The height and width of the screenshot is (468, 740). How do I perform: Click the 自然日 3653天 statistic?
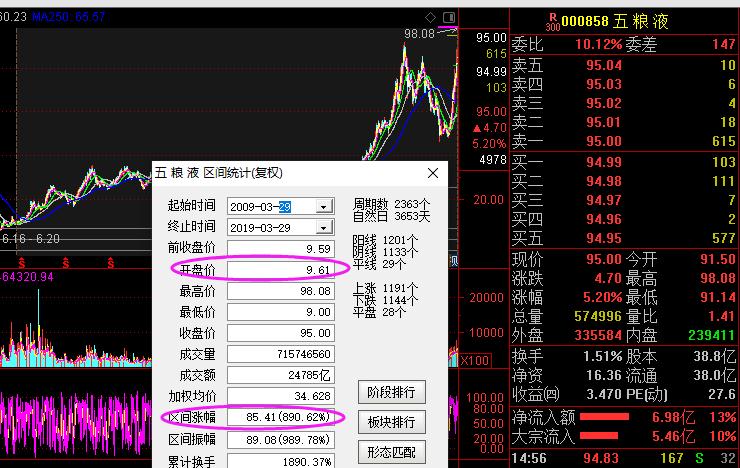(391, 217)
